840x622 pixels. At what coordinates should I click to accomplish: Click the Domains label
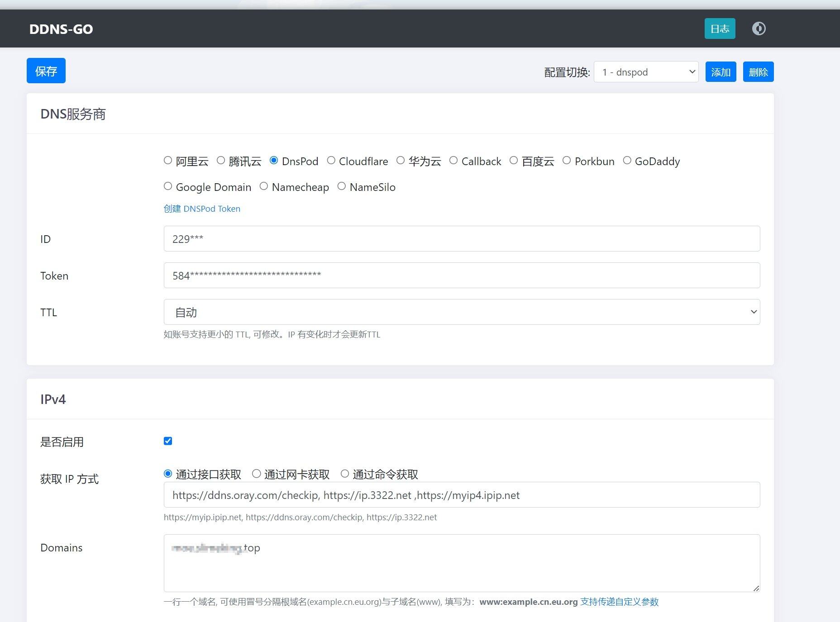(x=62, y=548)
